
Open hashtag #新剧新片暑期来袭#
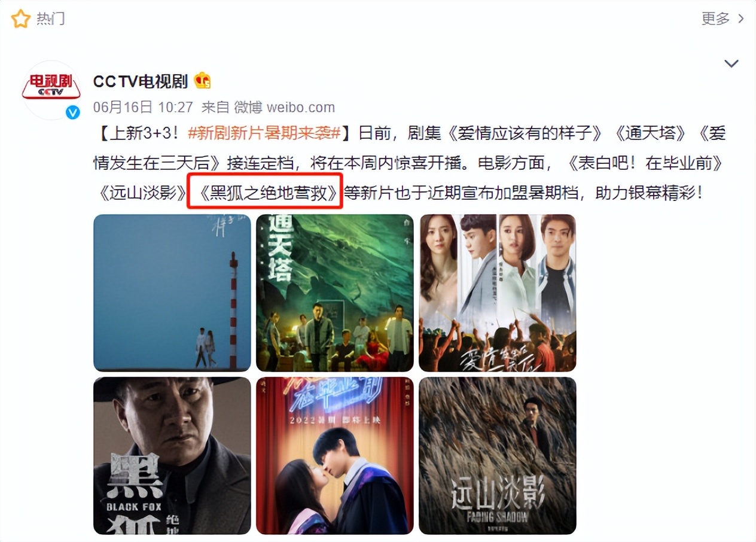[x=264, y=133]
